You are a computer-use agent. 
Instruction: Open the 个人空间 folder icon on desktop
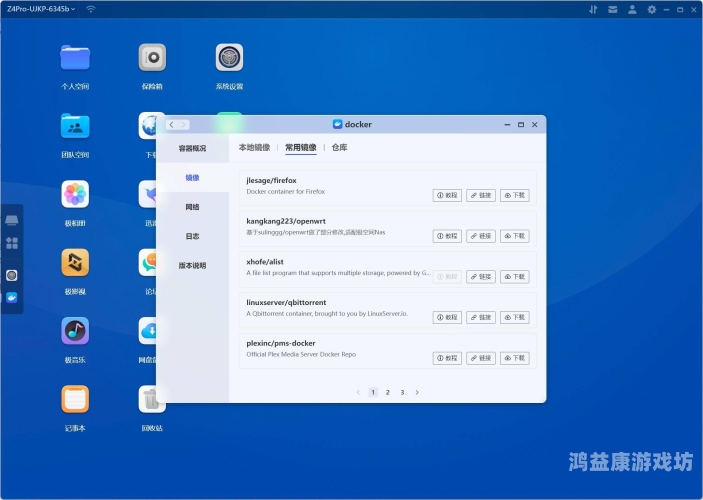(75, 58)
